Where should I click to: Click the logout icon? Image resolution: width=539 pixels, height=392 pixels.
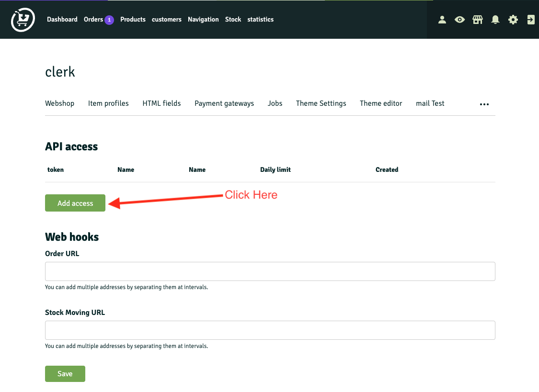click(531, 20)
